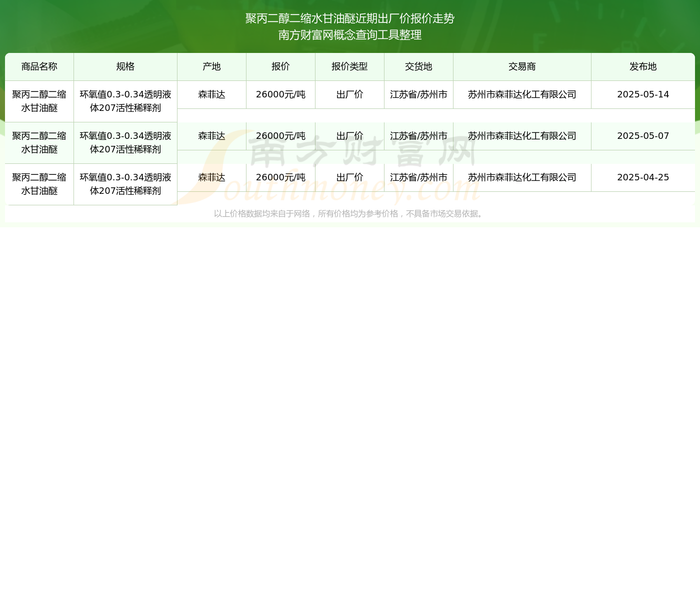Screen dimensions: 700x602
Task: Click 江苏省/苏州市 in the 2025-04-25 row
Action: click(419, 178)
